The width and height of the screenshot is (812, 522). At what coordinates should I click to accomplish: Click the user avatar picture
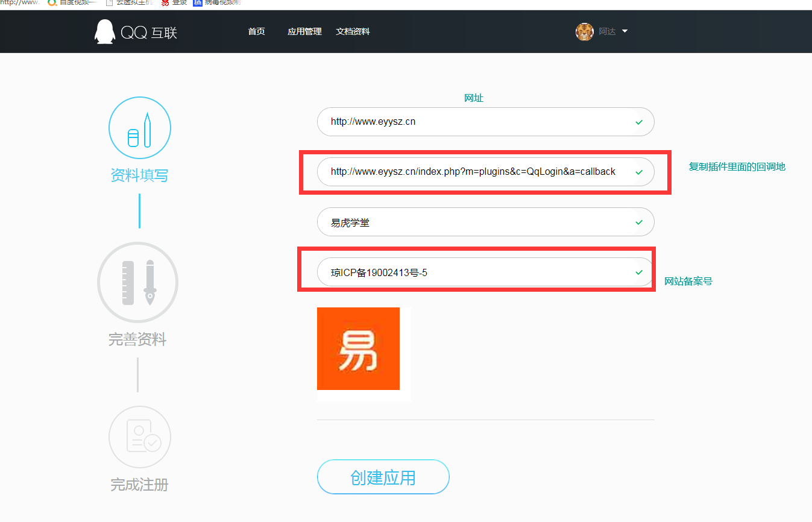click(x=584, y=32)
